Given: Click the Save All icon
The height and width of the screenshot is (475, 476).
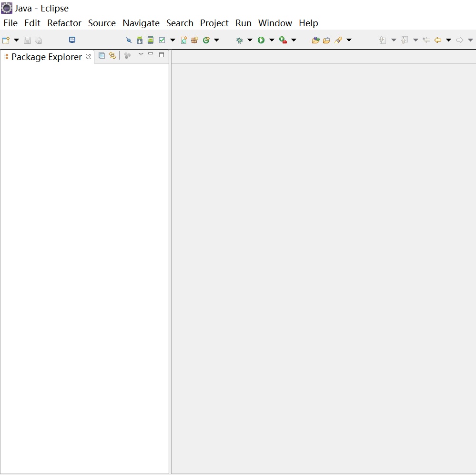Looking at the screenshot, I should tap(38, 40).
